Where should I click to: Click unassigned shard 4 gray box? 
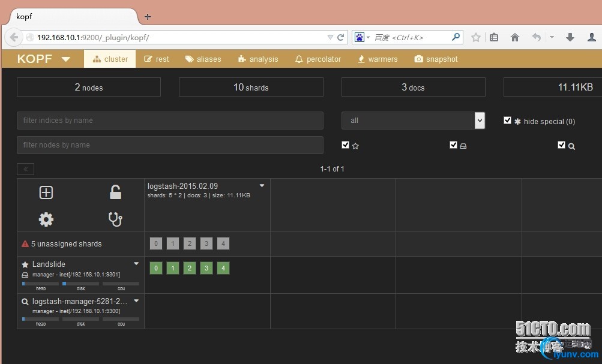[x=223, y=243]
